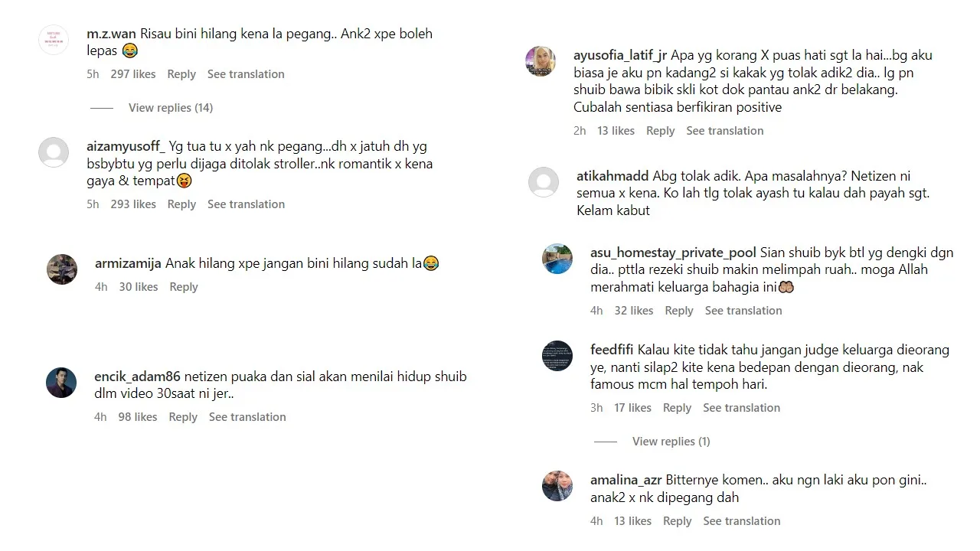Open aizamyusoff_ default avatar

point(54,152)
